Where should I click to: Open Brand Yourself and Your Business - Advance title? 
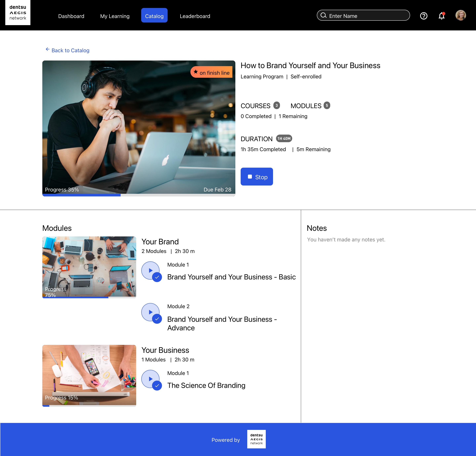coord(222,323)
